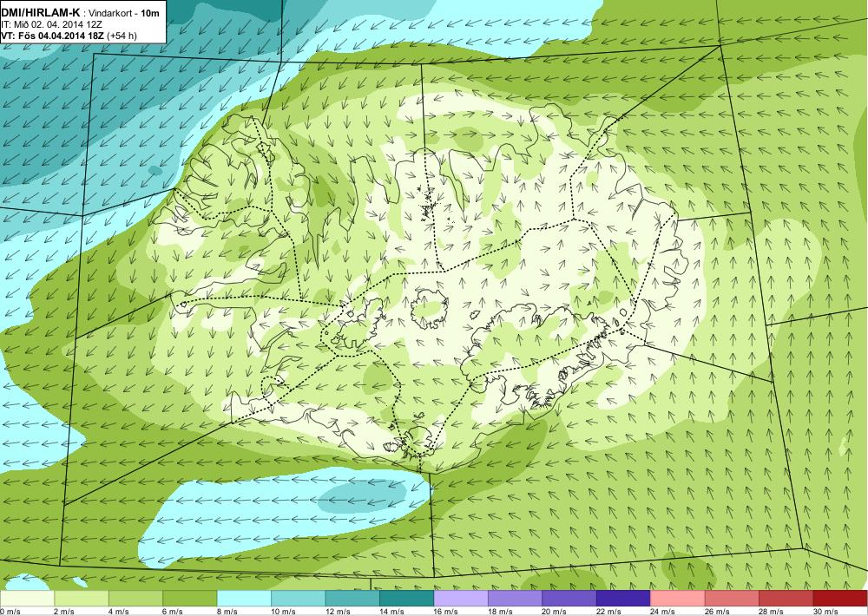
Task: Select the dark teal 14–16 m/s legend swatch
Action: 407,599
